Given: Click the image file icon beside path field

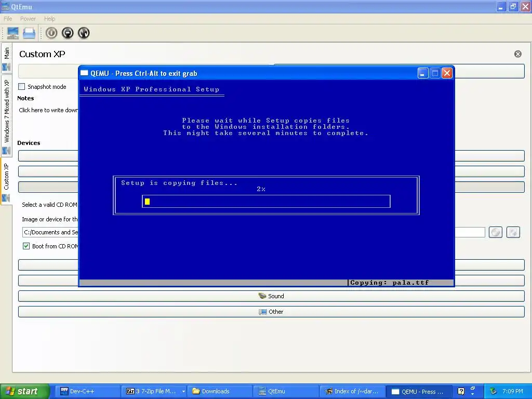Looking at the screenshot, I should pyautogui.click(x=513, y=232).
